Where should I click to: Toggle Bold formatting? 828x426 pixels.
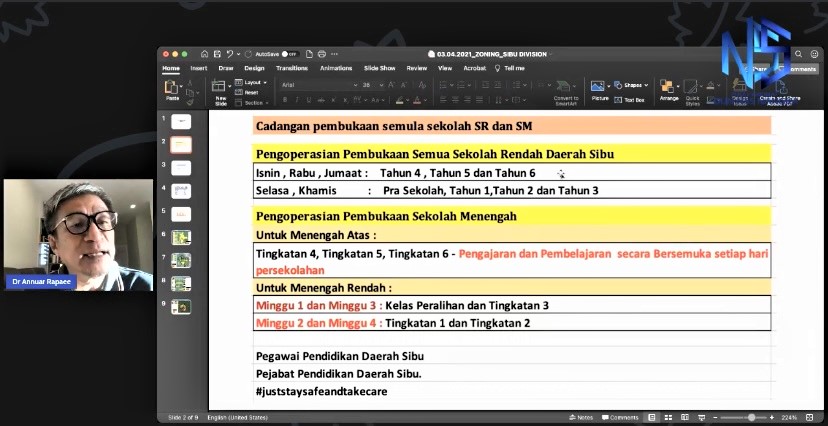pos(285,100)
